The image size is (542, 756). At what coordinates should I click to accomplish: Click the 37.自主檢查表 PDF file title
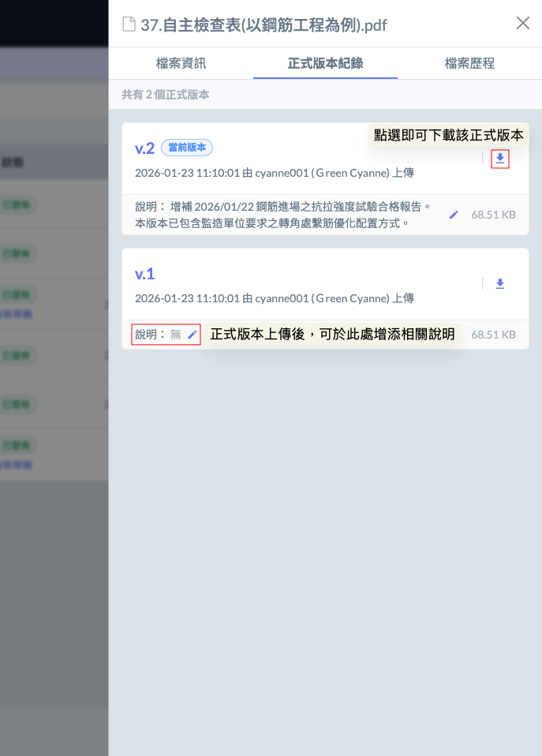tap(264, 25)
